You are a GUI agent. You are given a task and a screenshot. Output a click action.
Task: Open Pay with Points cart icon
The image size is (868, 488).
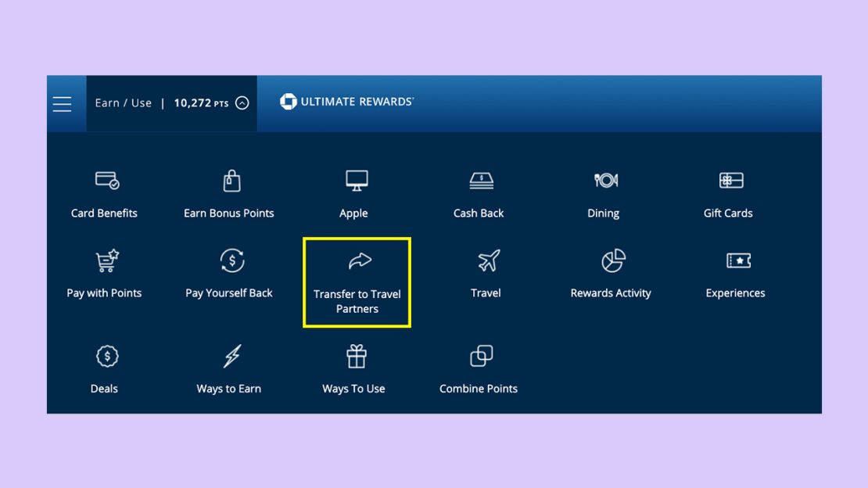(x=107, y=261)
